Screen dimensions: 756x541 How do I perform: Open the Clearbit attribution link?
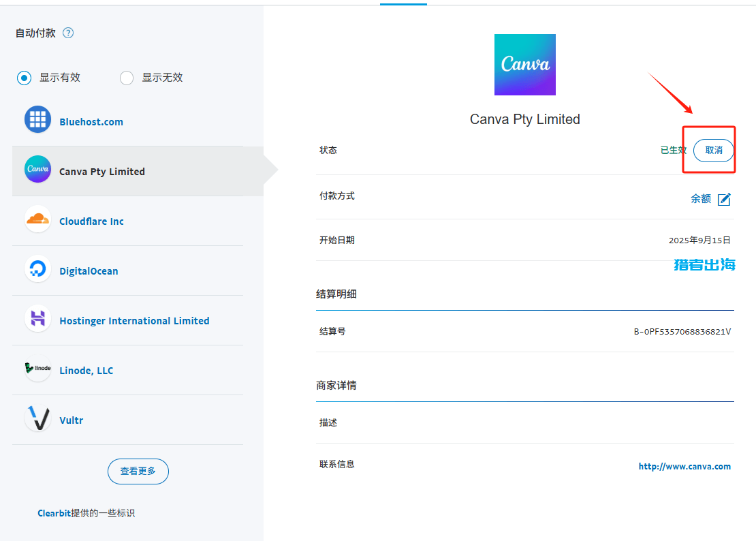tap(54, 513)
